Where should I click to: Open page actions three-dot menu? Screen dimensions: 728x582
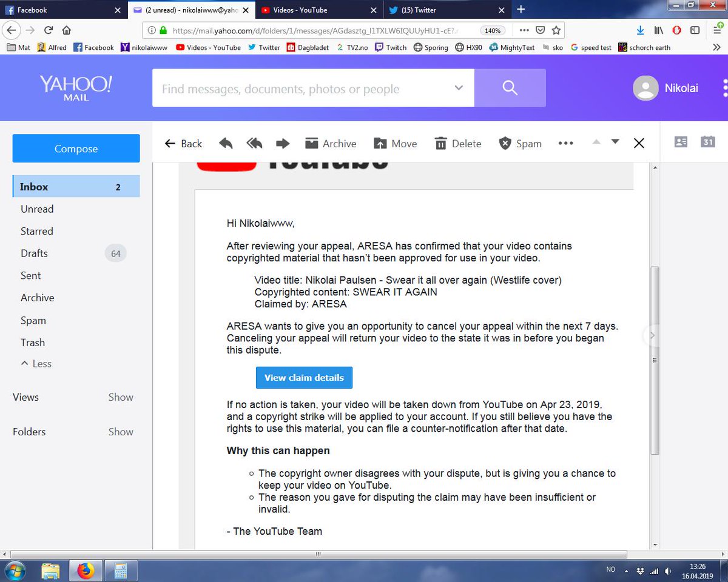click(x=524, y=30)
